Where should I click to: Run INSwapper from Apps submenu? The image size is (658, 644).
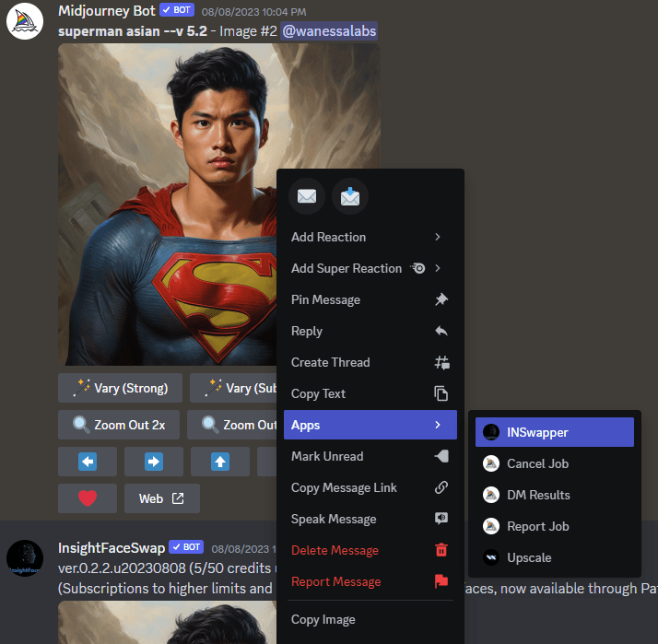[x=555, y=432]
